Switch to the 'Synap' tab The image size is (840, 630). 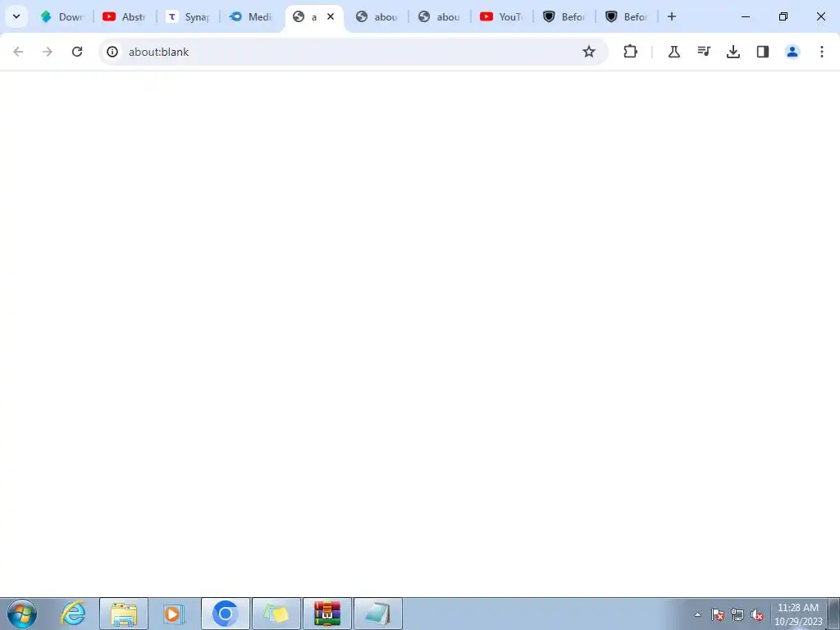[x=188, y=16]
